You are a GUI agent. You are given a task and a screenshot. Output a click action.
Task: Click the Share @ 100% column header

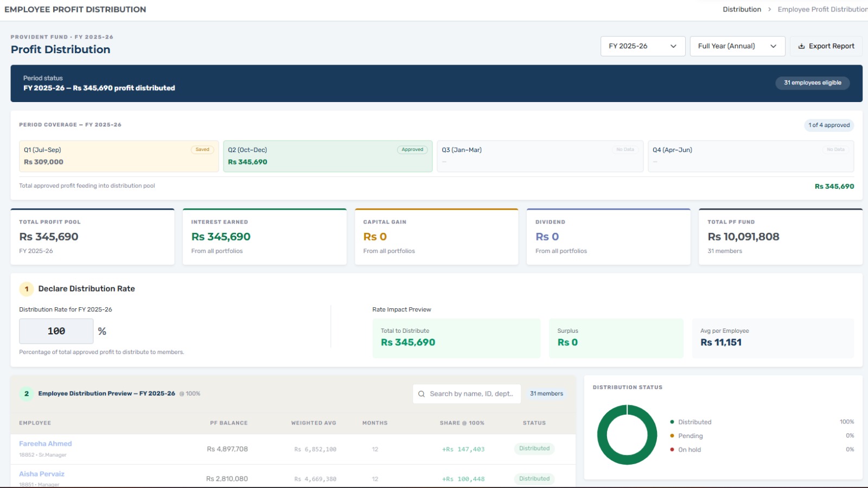(x=462, y=423)
